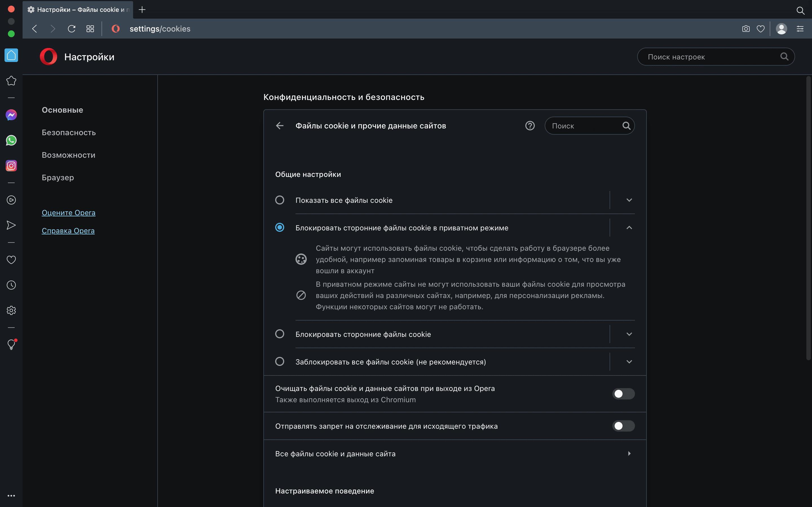The image size is (812, 507).
Task: Open speed dial tiles icon in toolbar
Action: [x=90, y=29]
